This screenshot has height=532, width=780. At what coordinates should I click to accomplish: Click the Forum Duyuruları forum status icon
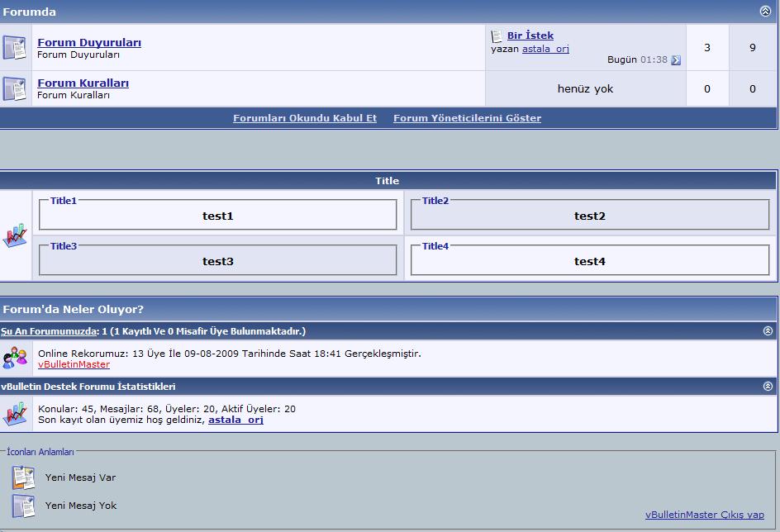pyautogui.click(x=15, y=48)
